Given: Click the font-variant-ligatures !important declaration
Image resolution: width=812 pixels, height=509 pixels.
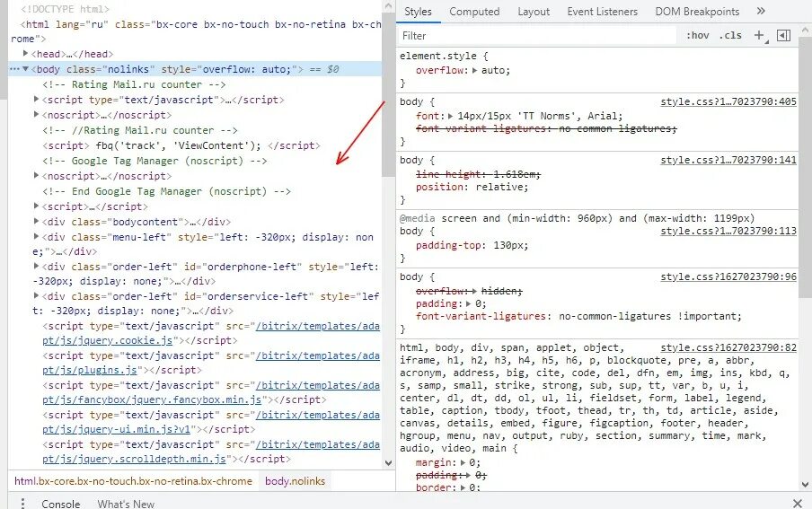Looking at the screenshot, I should (578, 316).
